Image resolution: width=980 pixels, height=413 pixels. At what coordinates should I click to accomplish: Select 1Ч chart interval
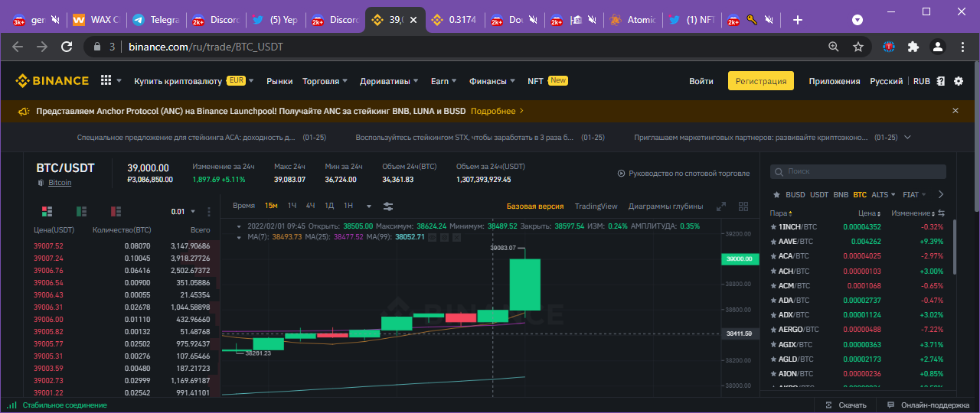coord(292,206)
